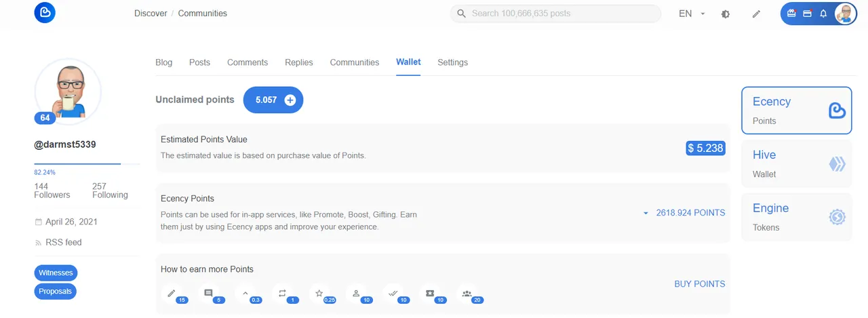Switch to the Replies tab

299,62
